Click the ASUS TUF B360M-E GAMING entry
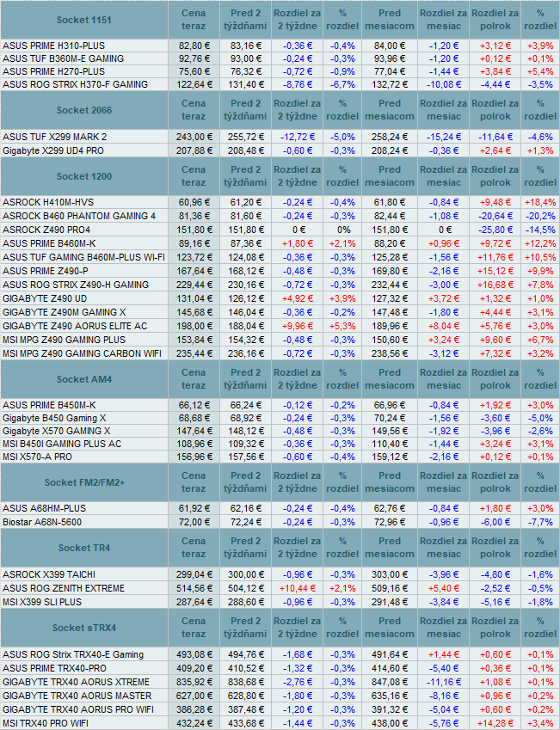 pos(64,58)
